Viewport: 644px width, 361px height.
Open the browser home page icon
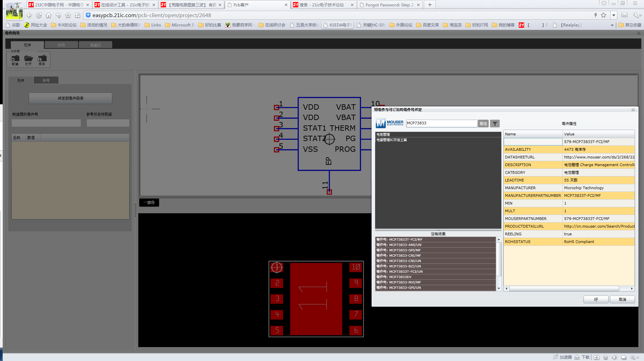49,15
